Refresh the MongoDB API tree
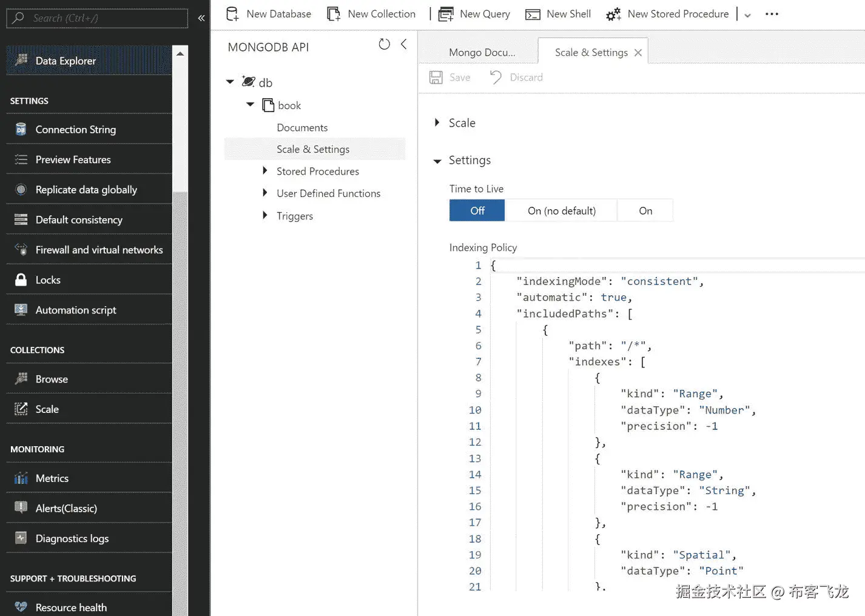This screenshot has width=865, height=616. [384, 44]
